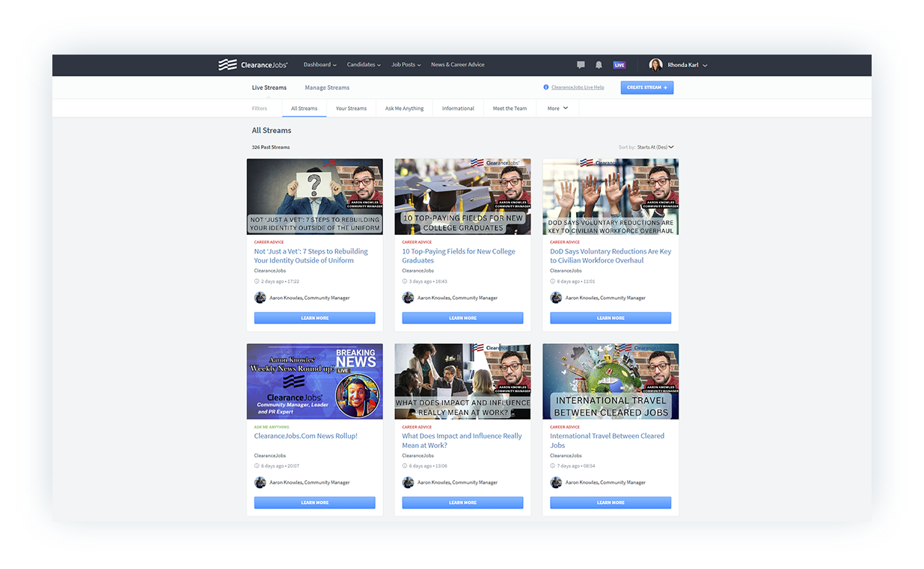Select the Informational filter tab
924x569 pixels.
coord(458,108)
